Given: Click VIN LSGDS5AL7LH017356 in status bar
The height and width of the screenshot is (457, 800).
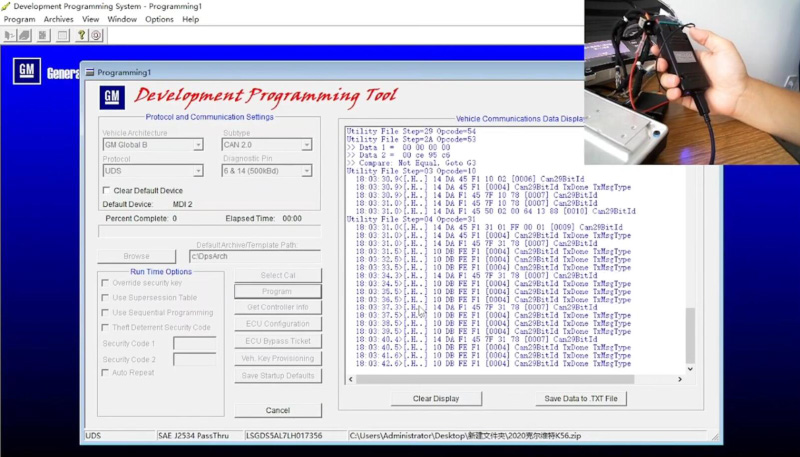Looking at the screenshot, I should [284, 436].
